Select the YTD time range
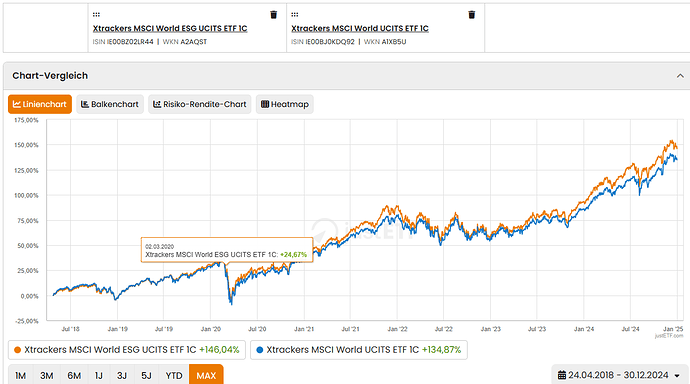The width and height of the screenshot is (690, 384). 174,376
